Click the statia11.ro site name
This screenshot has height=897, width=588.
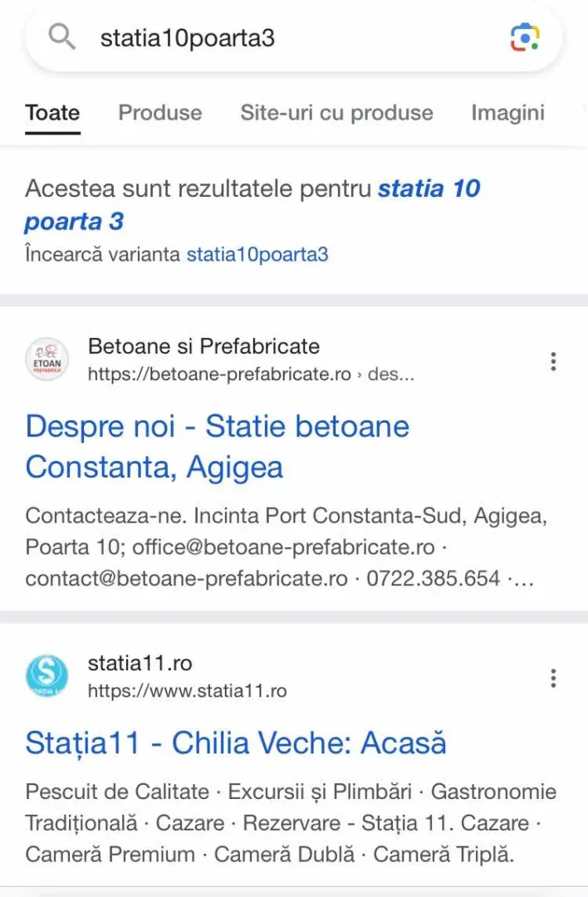pos(140,664)
